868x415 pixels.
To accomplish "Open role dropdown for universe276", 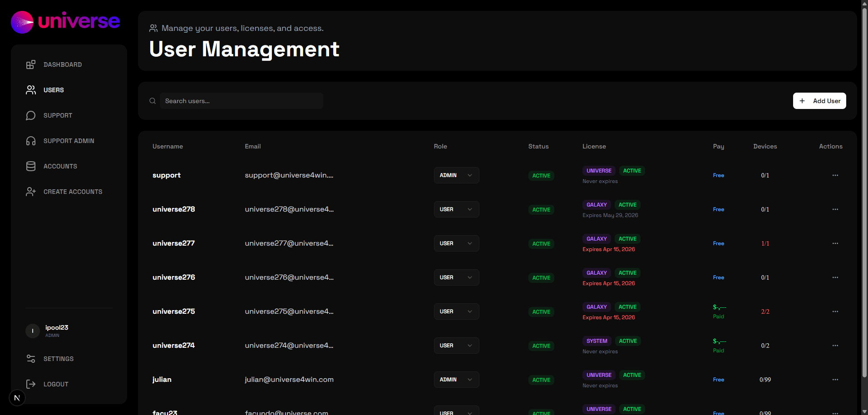I will click(x=456, y=277).
